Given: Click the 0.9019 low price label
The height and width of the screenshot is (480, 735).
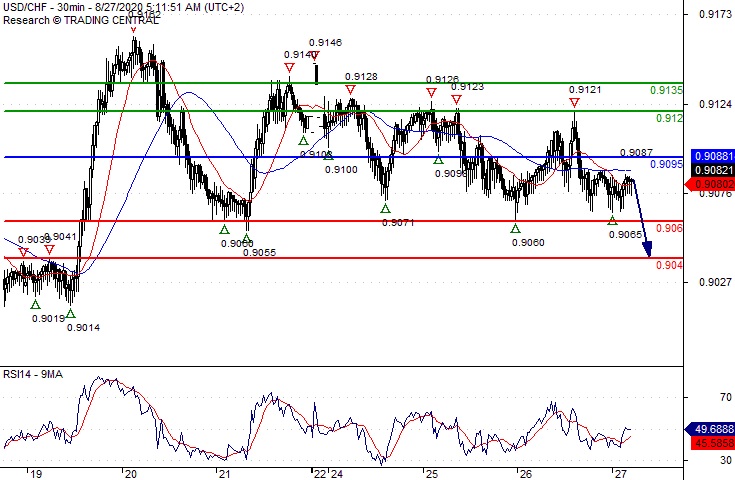Looking at the screenshot, I should 48,319.
